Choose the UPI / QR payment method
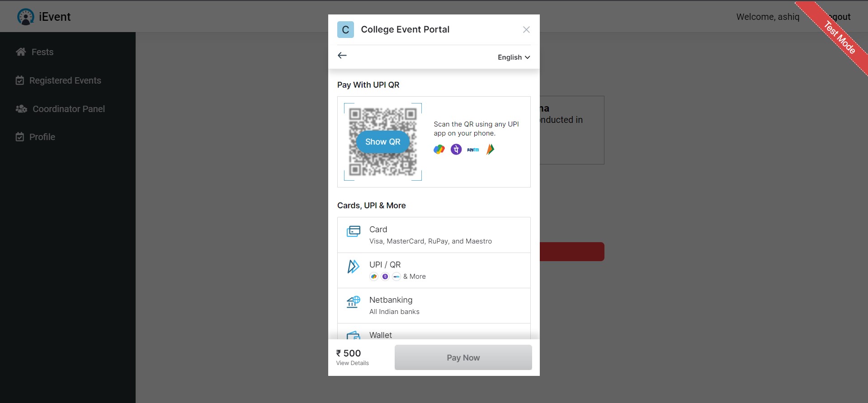The height and width of the screenshot is (403, 868). [x=434, y=270]
